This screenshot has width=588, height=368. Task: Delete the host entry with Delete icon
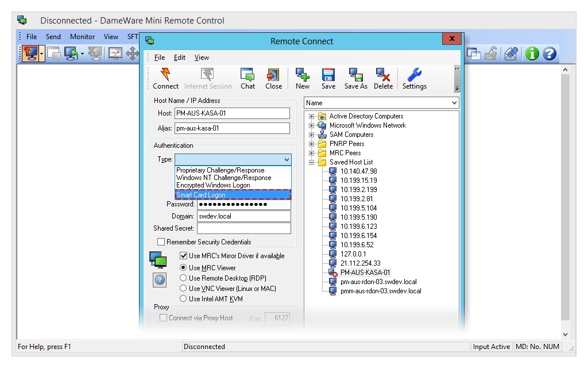click(382, 74)
